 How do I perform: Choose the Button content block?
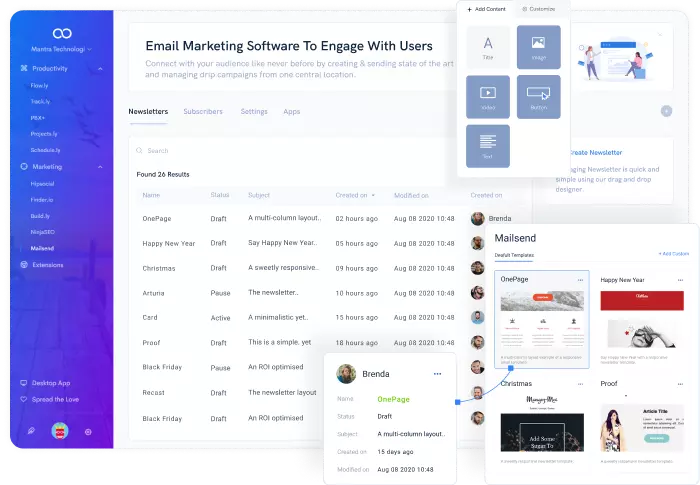click(538, 96)
